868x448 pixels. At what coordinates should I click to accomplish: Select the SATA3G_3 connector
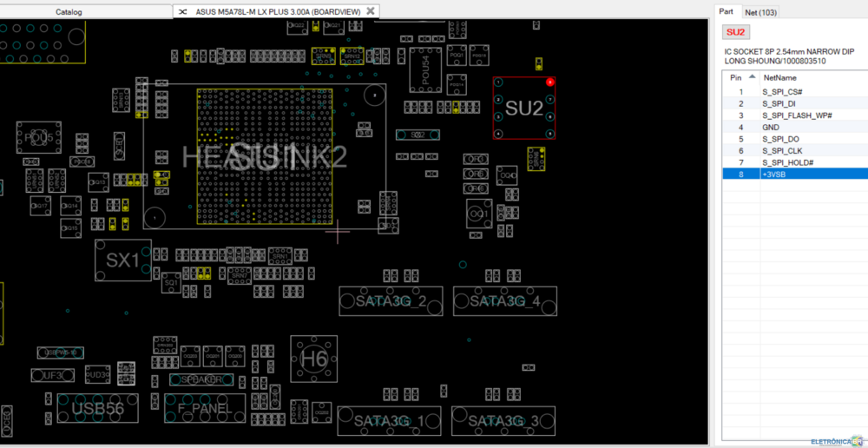click(503, 421)
